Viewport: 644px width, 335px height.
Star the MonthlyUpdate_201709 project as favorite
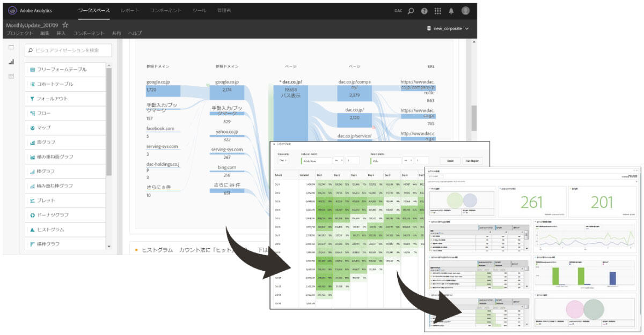click(65, 25)
